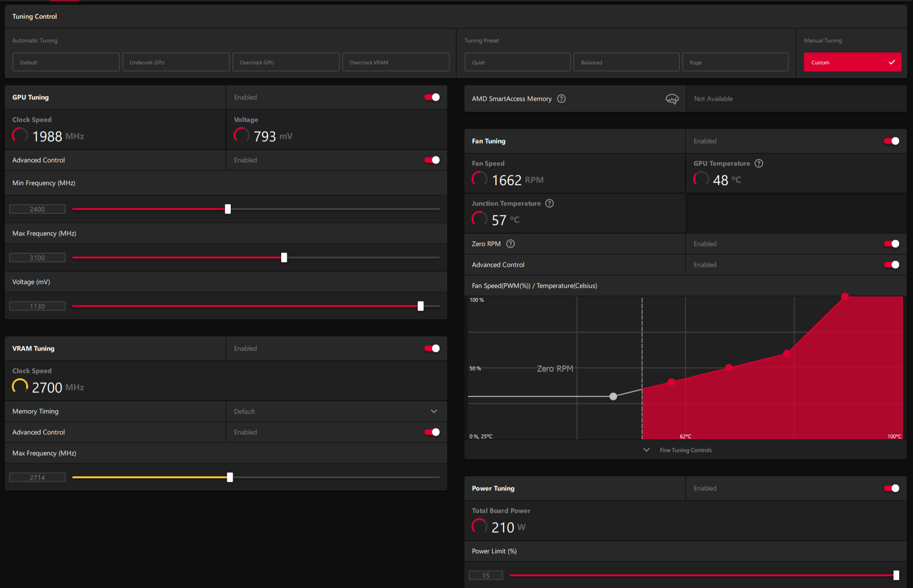The image size is (913, 588).
Task: Select the Balanced tuning preset
Action: pos(626,62)
